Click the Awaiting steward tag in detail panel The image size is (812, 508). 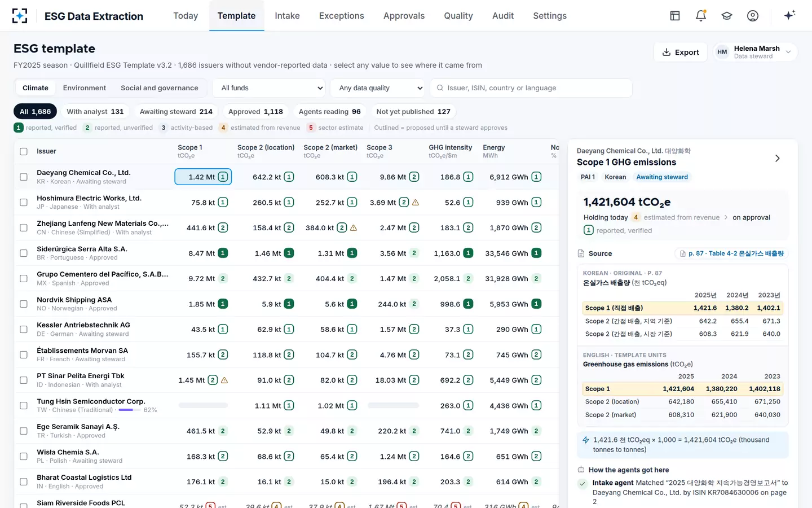pos(662,177)
